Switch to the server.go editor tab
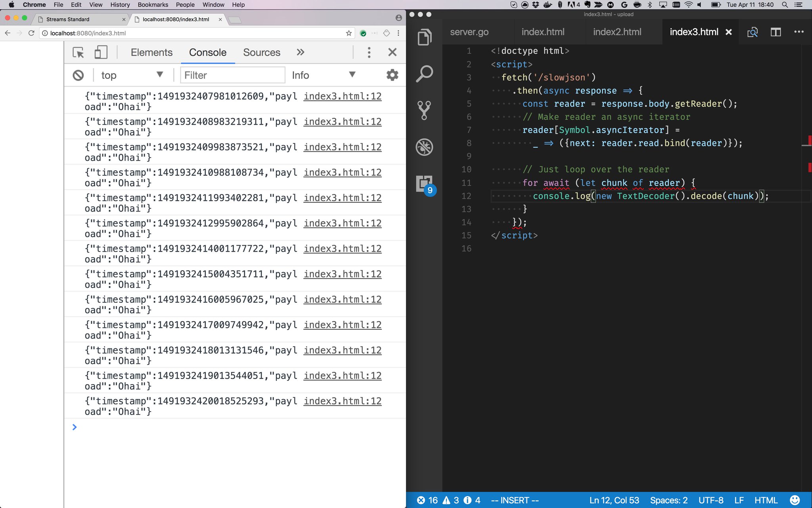 pos(469,32)
